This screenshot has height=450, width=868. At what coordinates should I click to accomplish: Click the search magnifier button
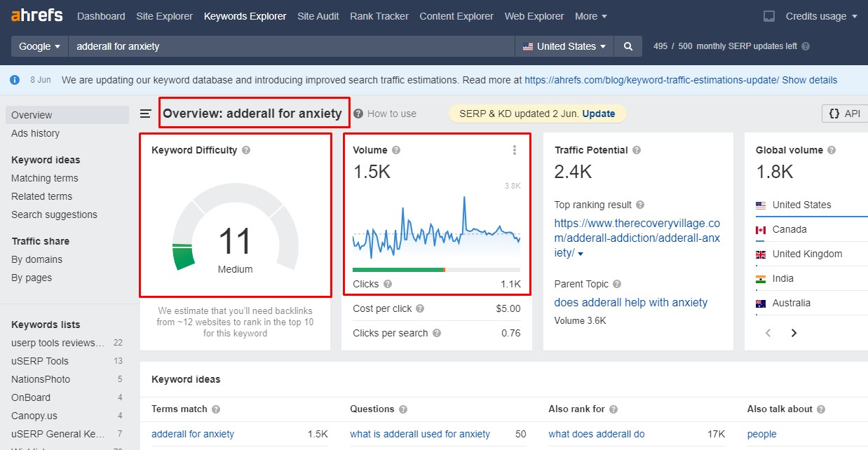pyautogui.click(x=628, y=46)
